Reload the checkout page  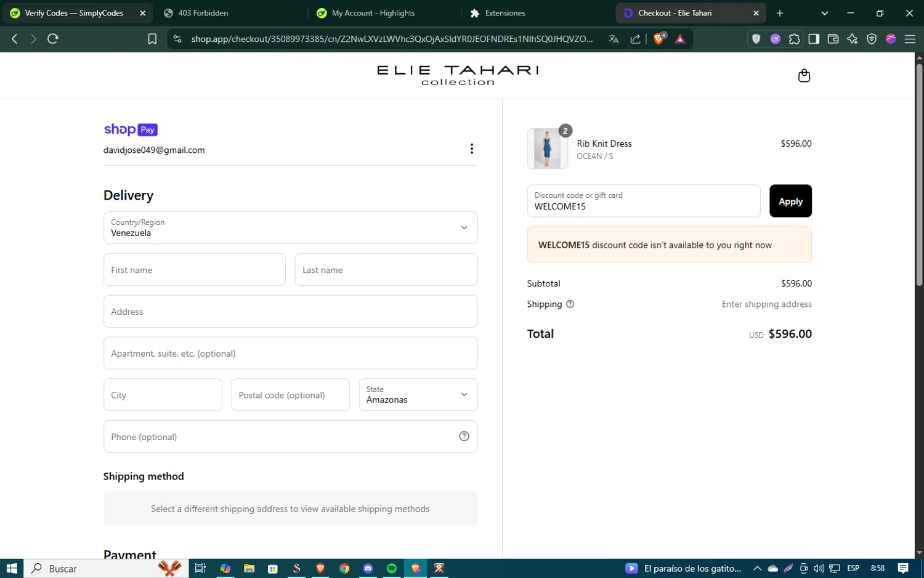tap(53, 39)
